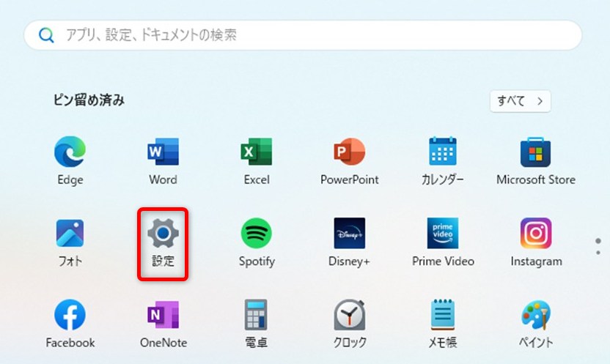
Task: Open the Facebook app
Action: (x=70, y=324)
